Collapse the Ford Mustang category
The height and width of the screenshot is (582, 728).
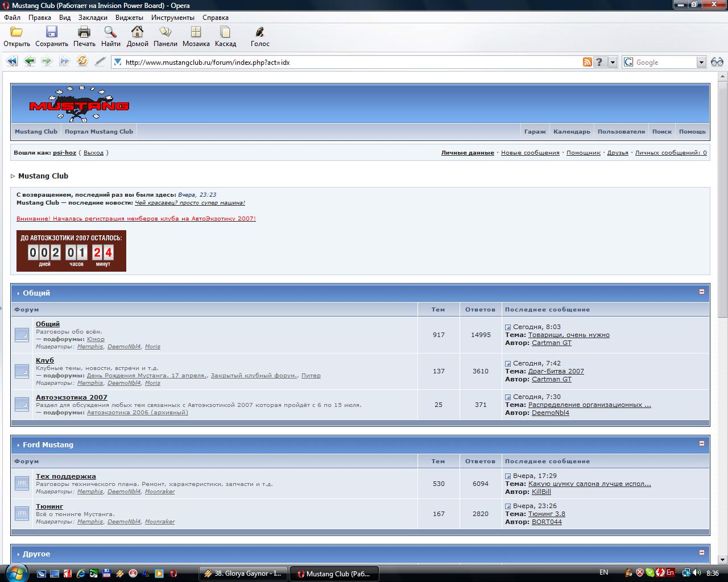point(701,443)
